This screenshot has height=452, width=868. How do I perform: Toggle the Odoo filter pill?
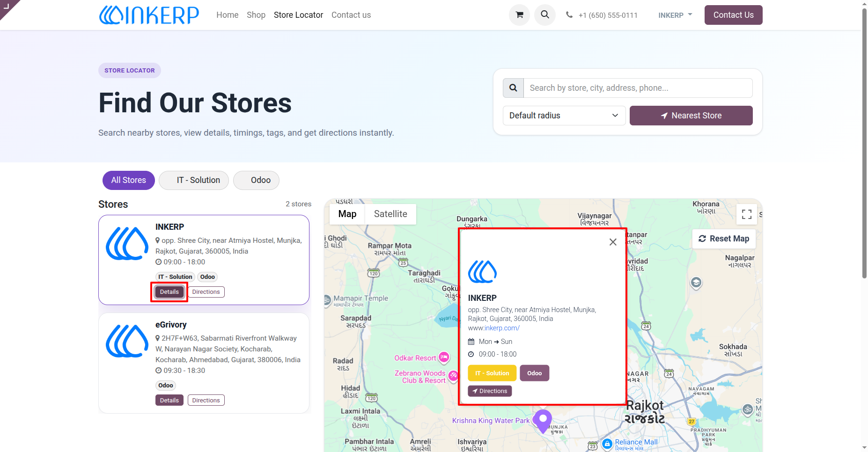(x=256, y=180)
